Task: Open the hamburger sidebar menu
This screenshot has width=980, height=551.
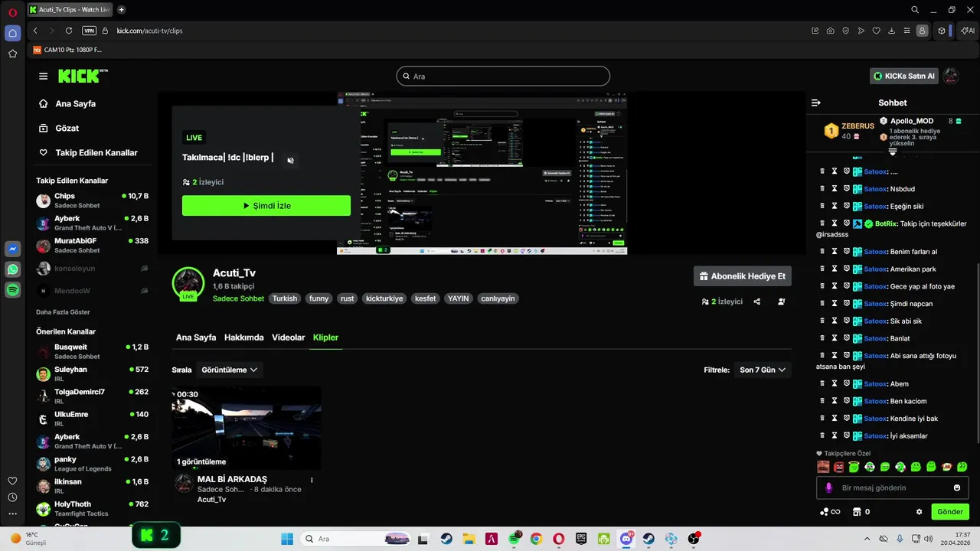Action: coord(43,77)
